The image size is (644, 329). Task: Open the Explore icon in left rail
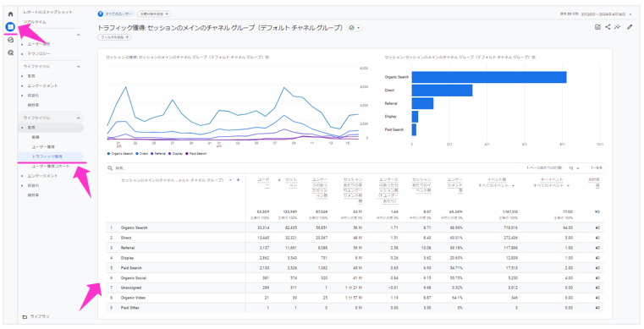click(11, 40)
